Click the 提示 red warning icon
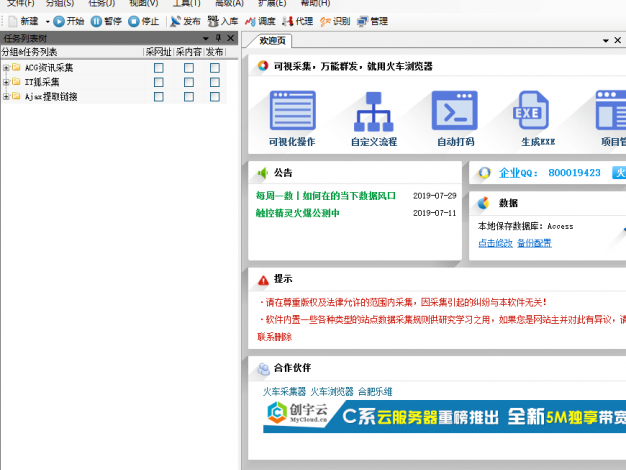This screenshot has width=626, height=470. pyautogui.click(x=263, y=280)
